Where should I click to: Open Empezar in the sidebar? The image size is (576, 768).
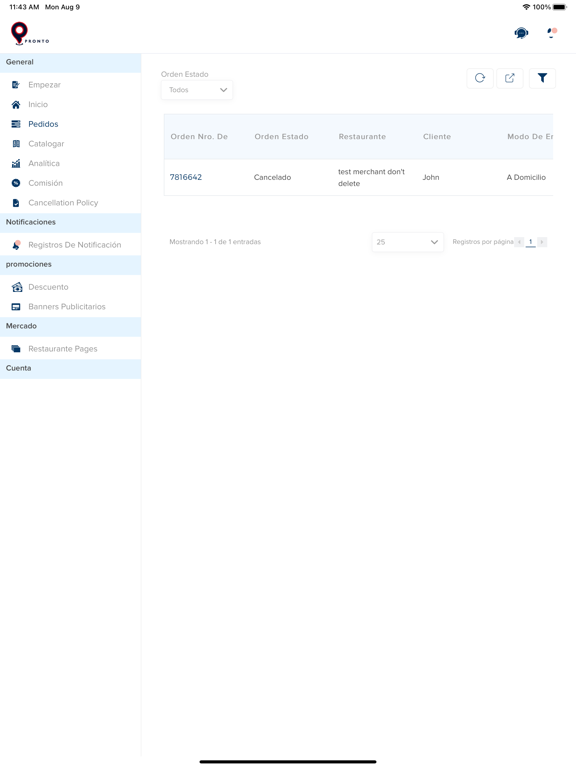[45, 85]
